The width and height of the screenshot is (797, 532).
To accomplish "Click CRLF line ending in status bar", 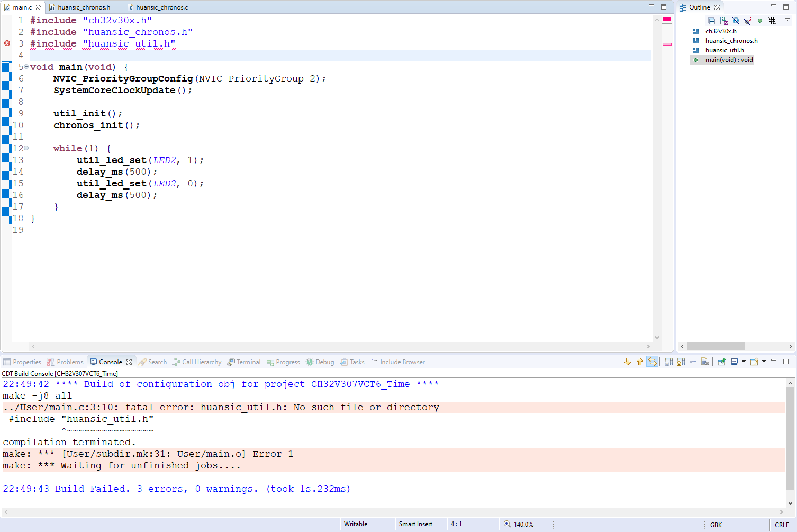I will pos(782,525).
